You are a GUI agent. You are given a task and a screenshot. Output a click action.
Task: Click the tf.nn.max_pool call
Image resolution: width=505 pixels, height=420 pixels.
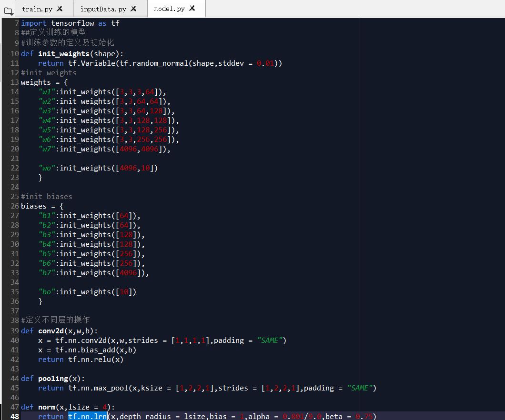click(x=98, y=388)
